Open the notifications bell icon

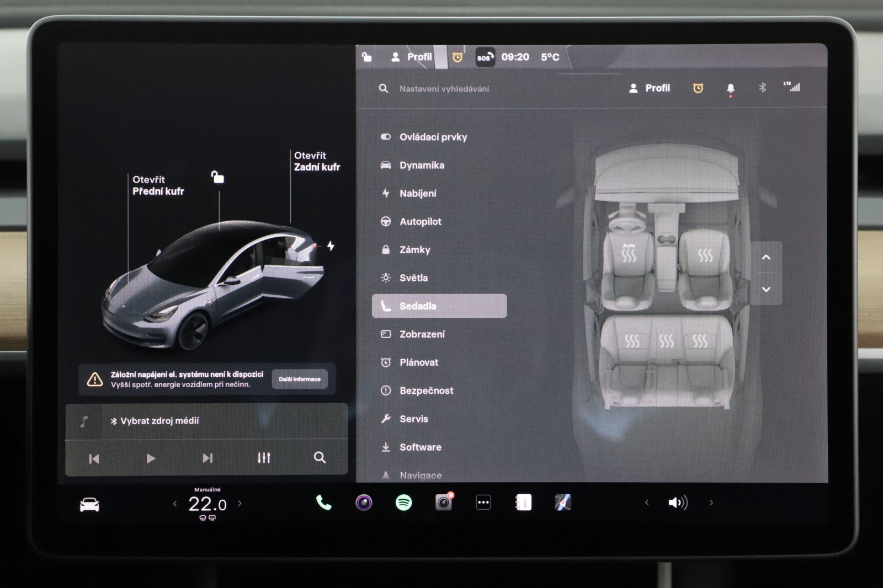(x=730, y=88)
